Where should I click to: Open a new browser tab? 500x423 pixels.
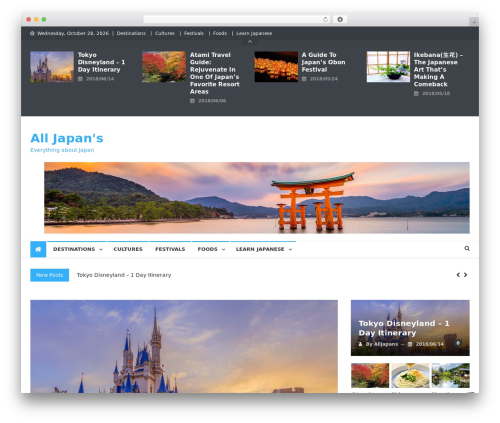point(474,22)
